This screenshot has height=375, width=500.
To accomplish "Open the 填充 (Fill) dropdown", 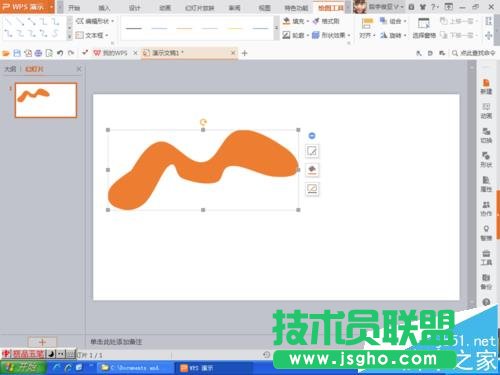I will [x=296, y=21].
